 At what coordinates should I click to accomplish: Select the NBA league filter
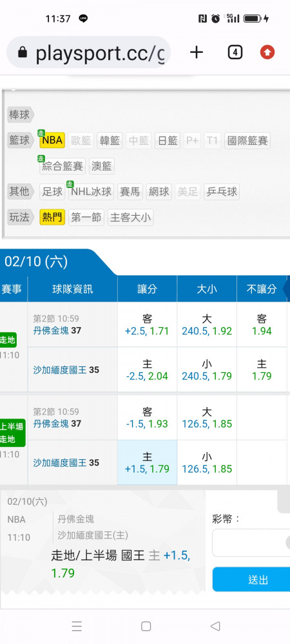[52, 141]
